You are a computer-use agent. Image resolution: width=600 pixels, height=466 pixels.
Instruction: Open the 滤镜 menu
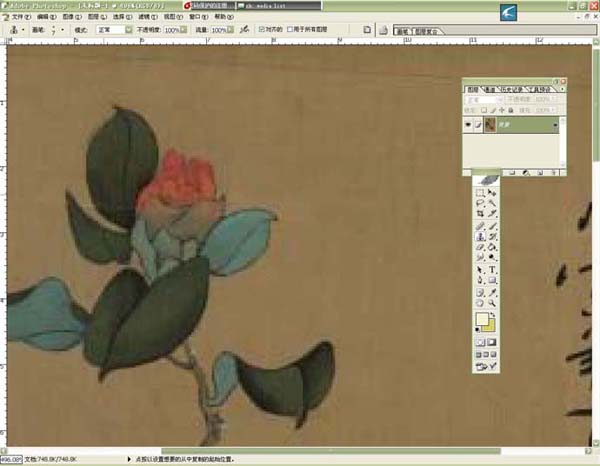pyautogui.click(x=148, y=17)
